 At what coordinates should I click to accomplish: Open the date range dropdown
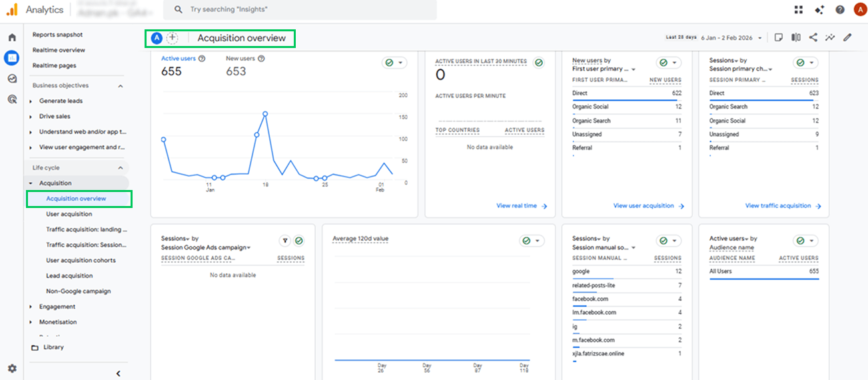(x=731, y=38)
